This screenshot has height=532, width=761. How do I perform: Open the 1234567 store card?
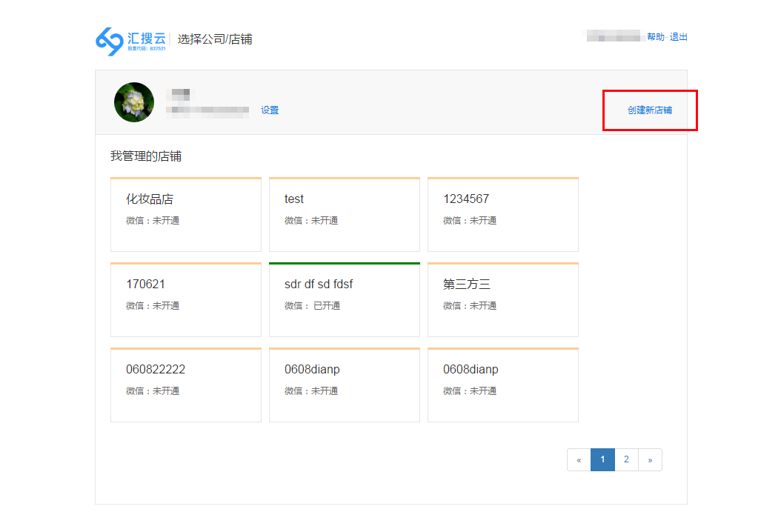pyautogui.click(x=503, y=215)
